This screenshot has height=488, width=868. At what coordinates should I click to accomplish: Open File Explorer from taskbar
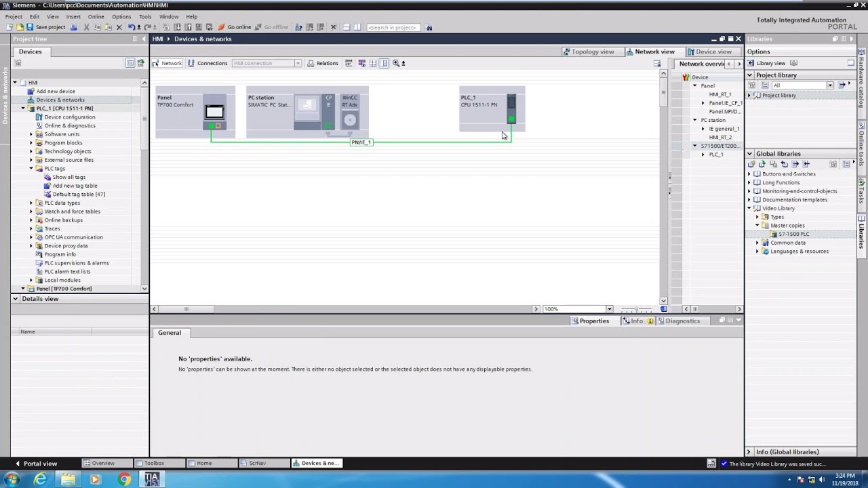(68, 479)
